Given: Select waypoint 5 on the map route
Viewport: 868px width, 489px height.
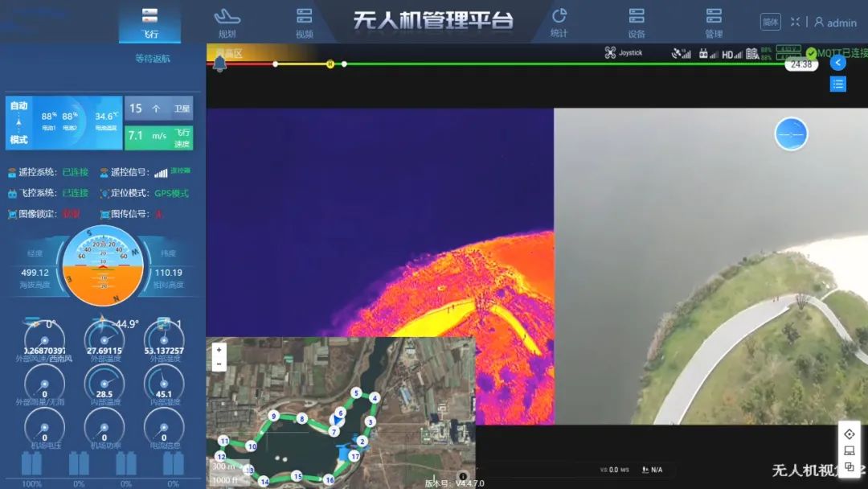Looking at the screenshot, I should tap(356, 393).
